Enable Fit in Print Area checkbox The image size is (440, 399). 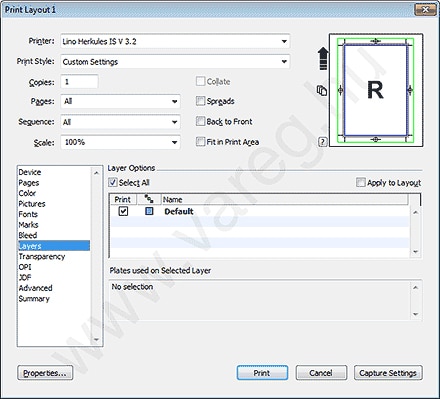(200, 142)
